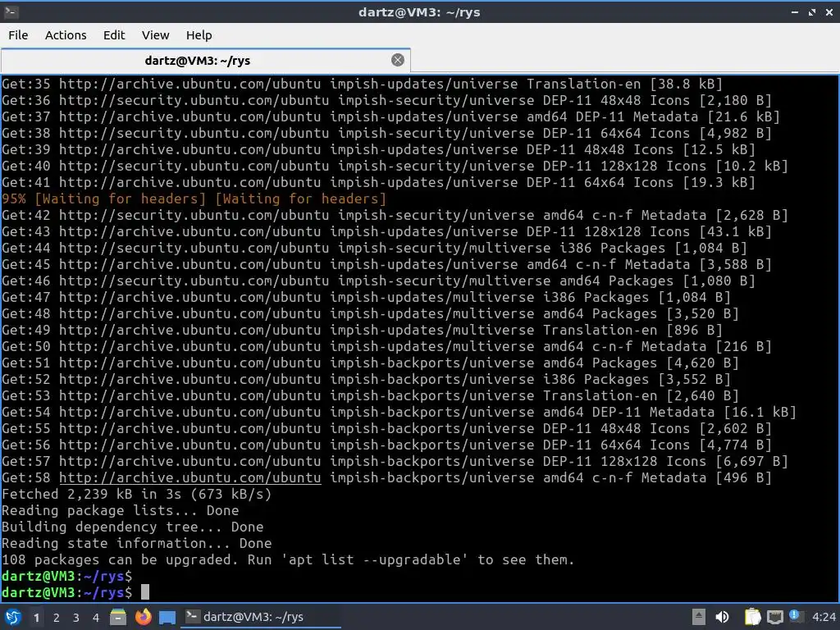Switch to workspace 1
The image size is (840, 630).
click(x=36, y=618)
